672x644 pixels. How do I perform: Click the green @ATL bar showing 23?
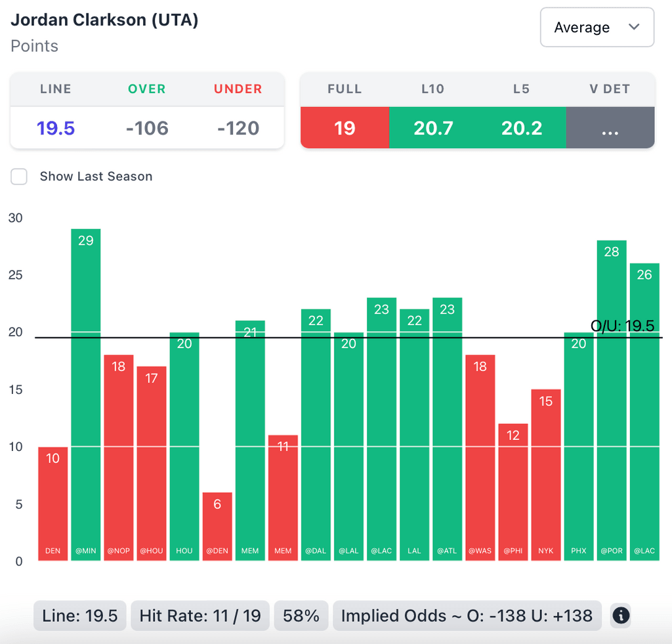(447, 429)
